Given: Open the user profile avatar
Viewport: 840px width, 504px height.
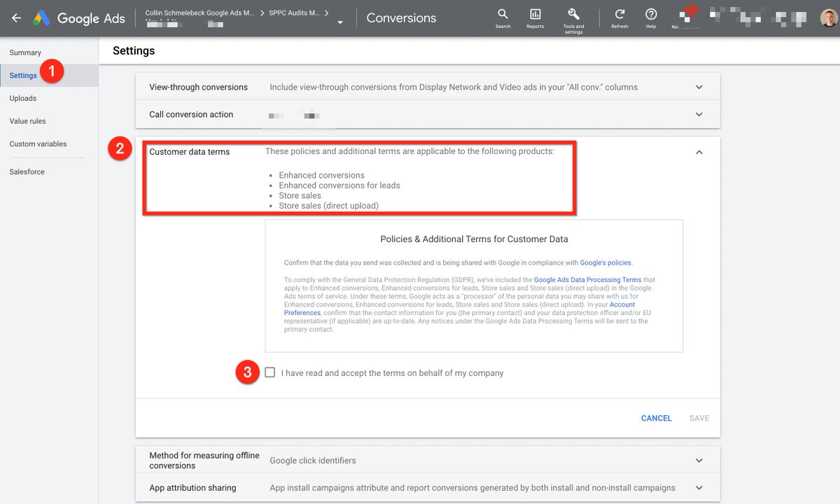Looking at the screenshot, I should pyautogui.click(x=828, y=18).
